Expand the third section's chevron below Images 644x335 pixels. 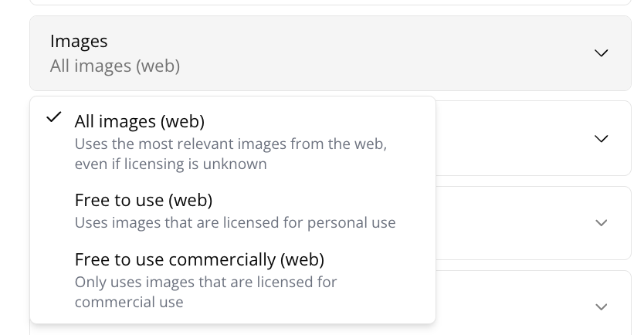[x=601, y=223]
